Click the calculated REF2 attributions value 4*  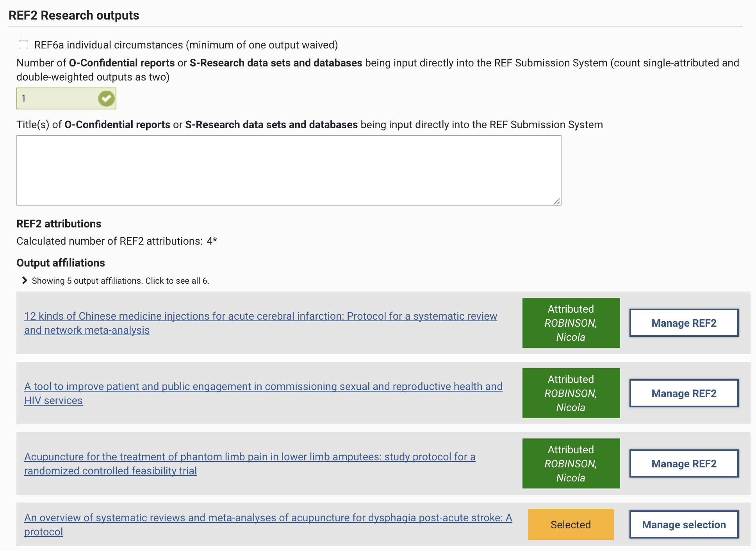[x=212, y=241]
